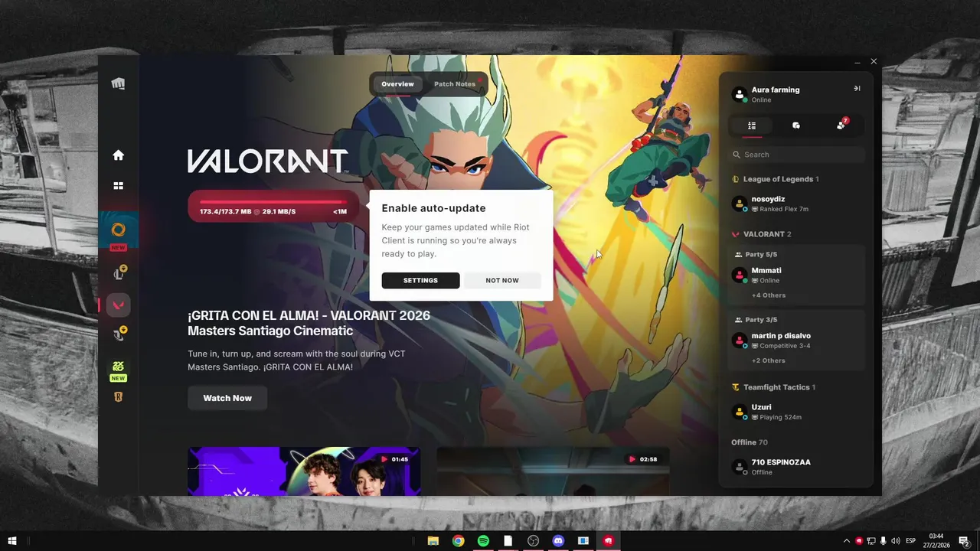Expand the Offline 70 friends group
The width and height of the screenshot is (980, 551).
tap(750, 442)
